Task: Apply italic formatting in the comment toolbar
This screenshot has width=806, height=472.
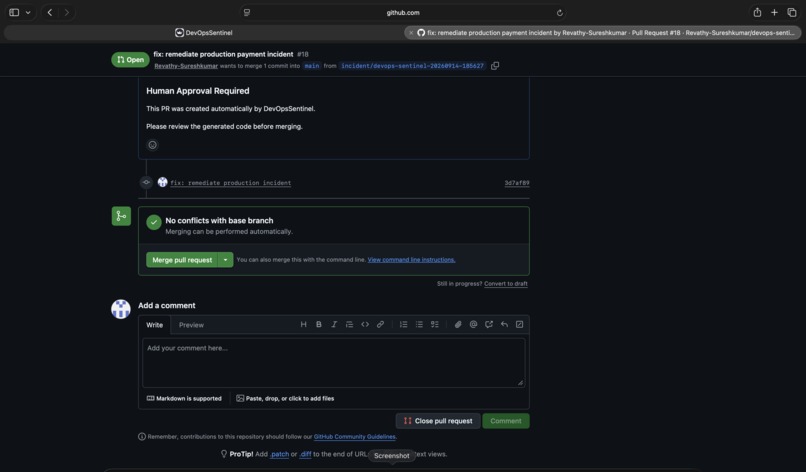Action: click(334, 324)
